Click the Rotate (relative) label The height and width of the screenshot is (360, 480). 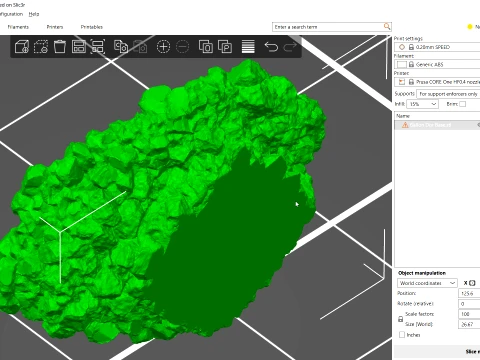click(x=415, y=304)
